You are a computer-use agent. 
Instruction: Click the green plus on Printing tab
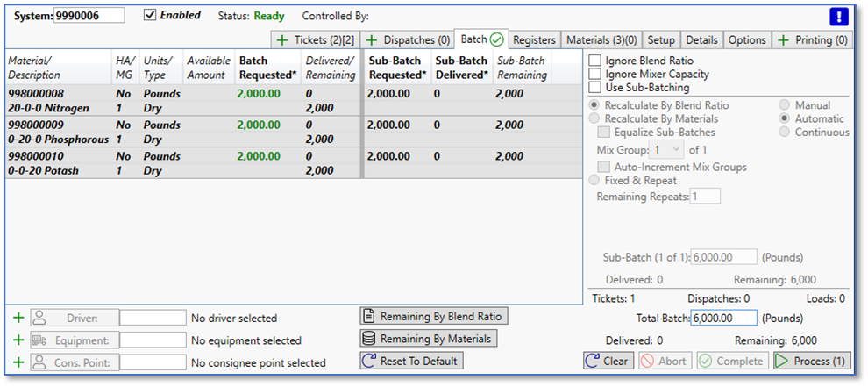(x=782, y=40)
